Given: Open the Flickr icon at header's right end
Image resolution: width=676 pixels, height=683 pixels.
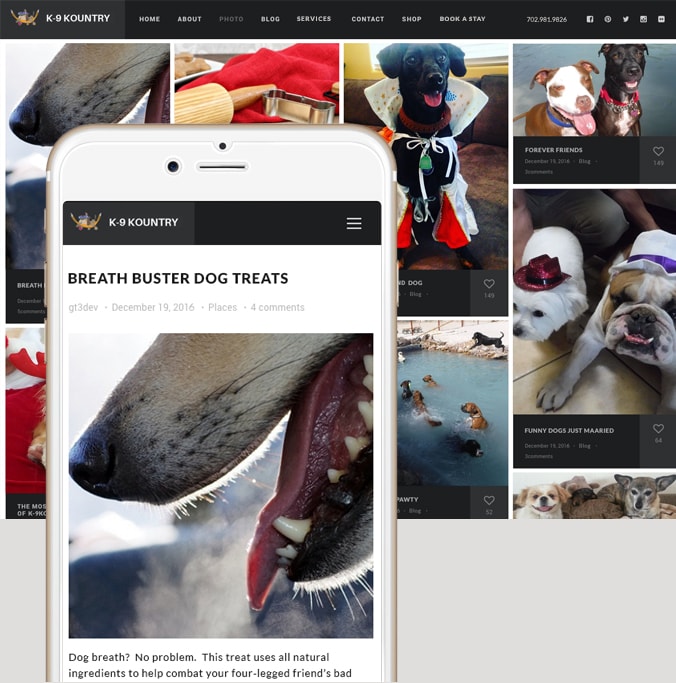Looking at the screenshot, I should pyautogui.click(x=661, y=19).
